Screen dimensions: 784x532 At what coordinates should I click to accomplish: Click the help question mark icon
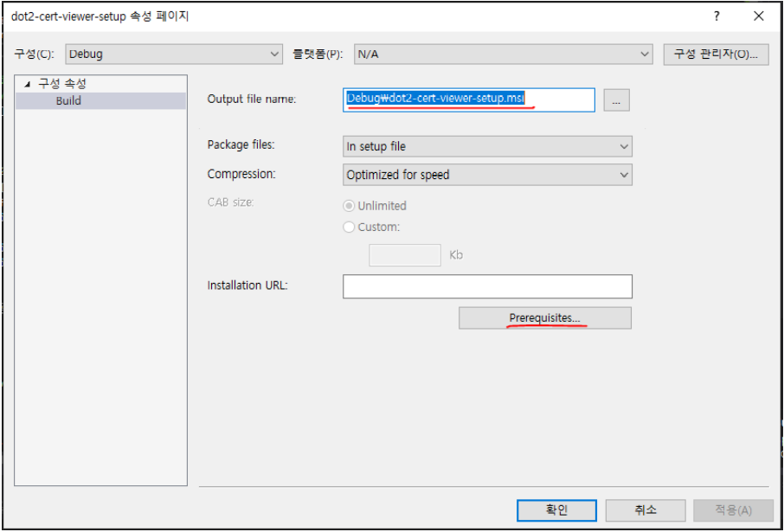(x=716, y=16)
